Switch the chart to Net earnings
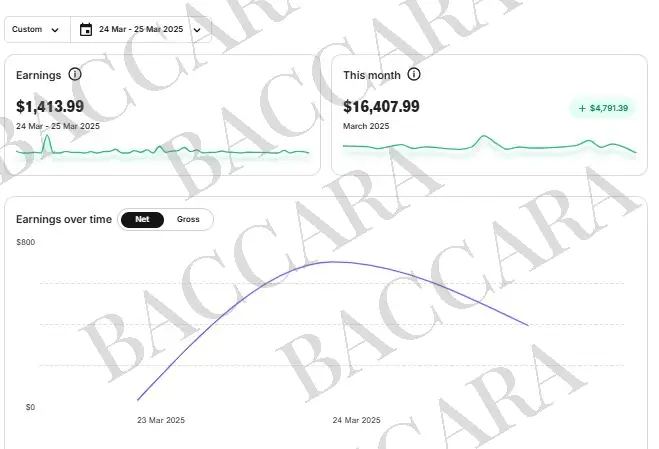Viewport: 659px width, 449px height. point(143,219)
